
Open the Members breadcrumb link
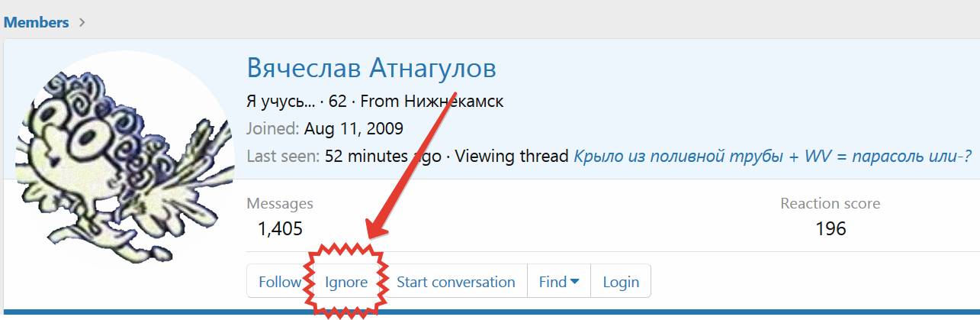(37, 22)
